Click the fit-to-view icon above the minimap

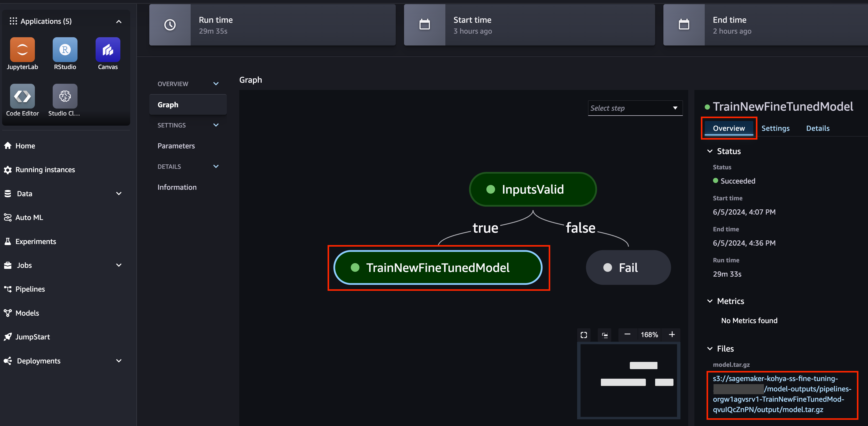point(583,334)
